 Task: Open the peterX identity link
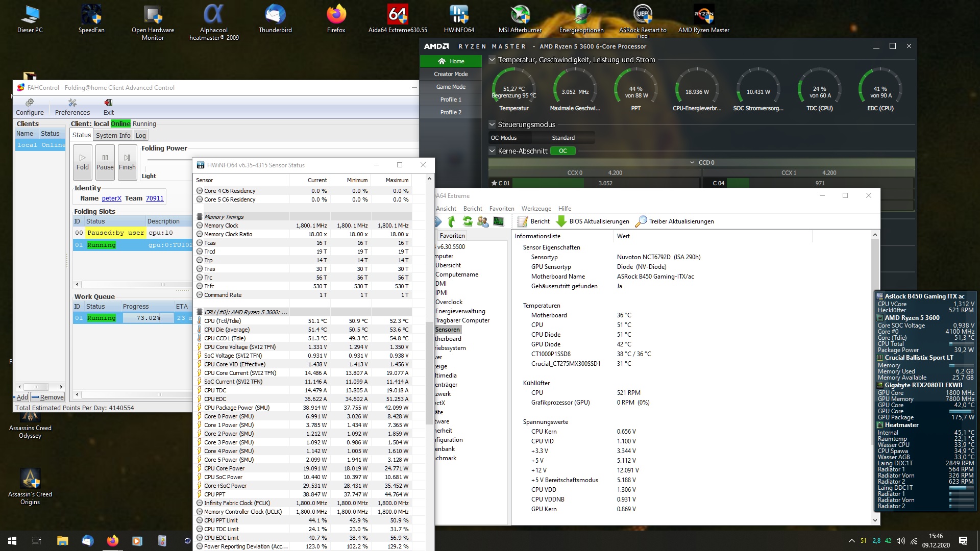(112, 198)
